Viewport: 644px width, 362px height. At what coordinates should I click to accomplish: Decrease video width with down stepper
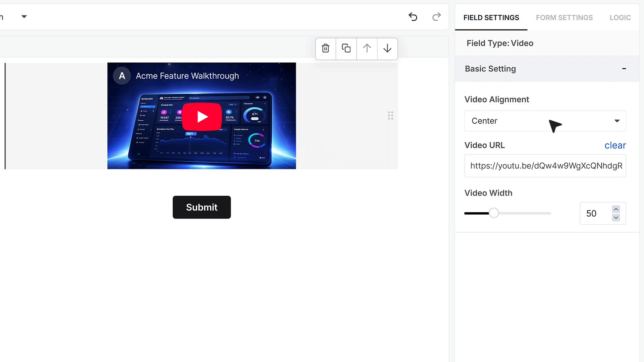pos(616,218)
